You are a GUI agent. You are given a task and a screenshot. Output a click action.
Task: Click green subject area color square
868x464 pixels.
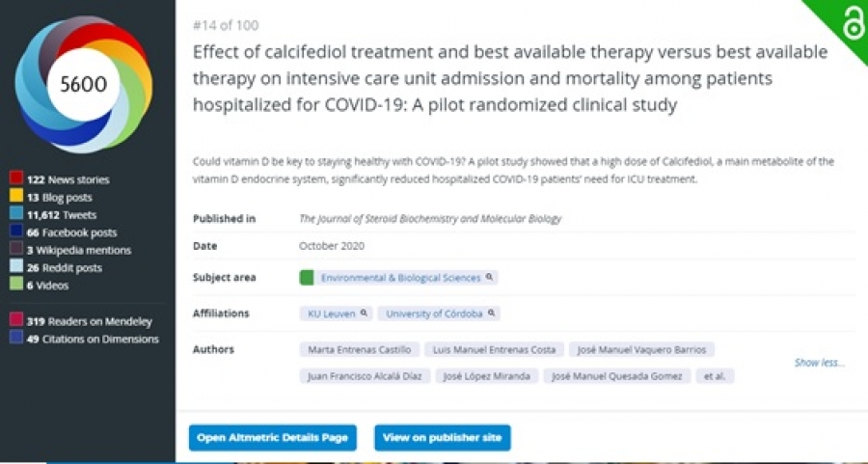[307, 278]
